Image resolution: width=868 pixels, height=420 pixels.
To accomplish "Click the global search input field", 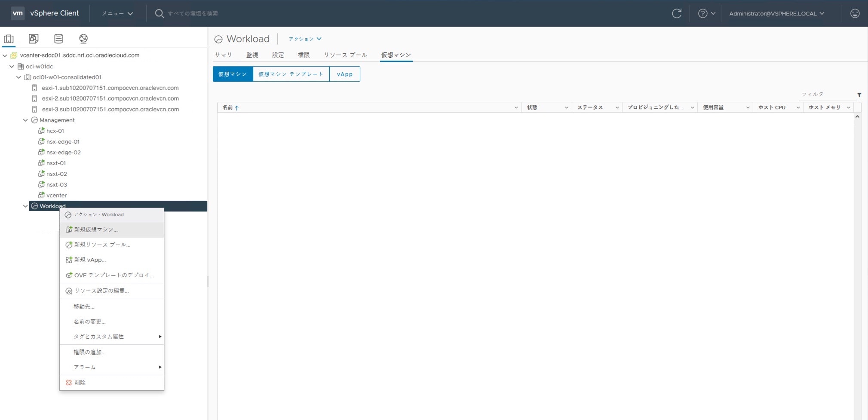I will point(193,14).
